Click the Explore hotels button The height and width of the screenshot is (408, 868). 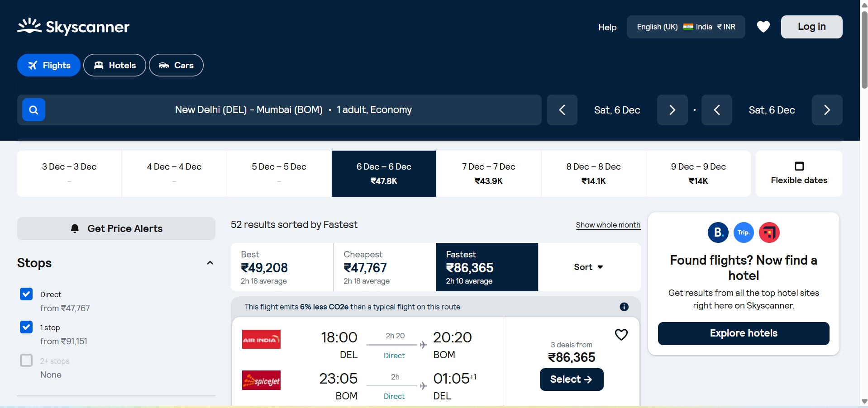[x=743, y=333]
